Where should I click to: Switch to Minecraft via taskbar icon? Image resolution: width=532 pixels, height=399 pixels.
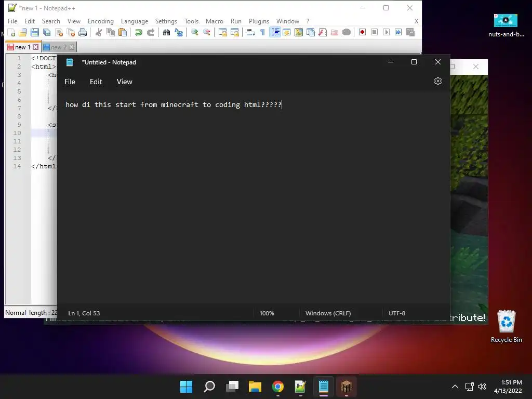(x=347, y=387)
